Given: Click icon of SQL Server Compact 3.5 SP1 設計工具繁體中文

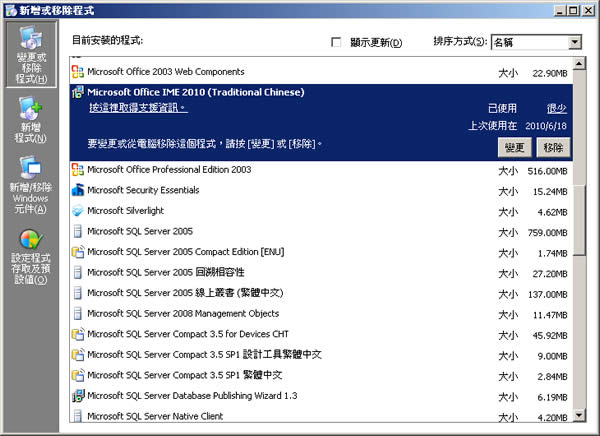Looking at the screenshot, I should click(x=78, y=355).
